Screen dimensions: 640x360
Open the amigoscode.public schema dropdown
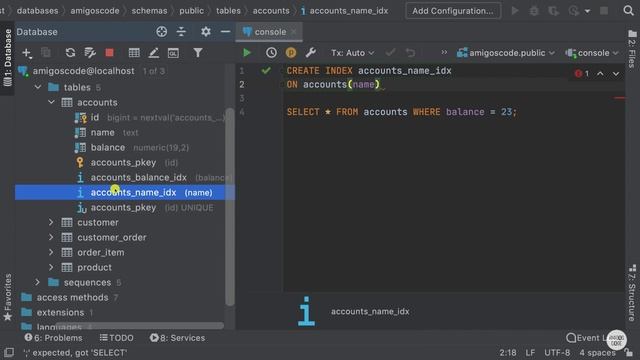click(x=505, y=53)
